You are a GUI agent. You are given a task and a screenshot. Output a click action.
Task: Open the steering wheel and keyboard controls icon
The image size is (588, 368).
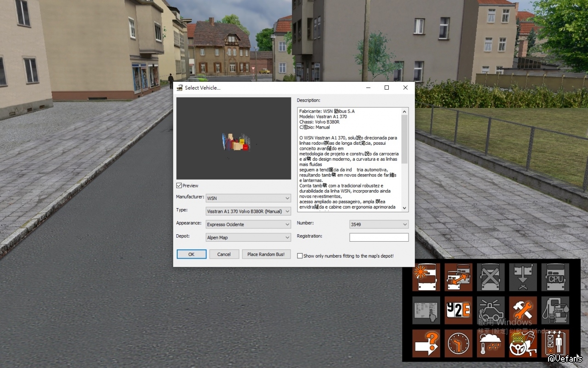point(523,343)
